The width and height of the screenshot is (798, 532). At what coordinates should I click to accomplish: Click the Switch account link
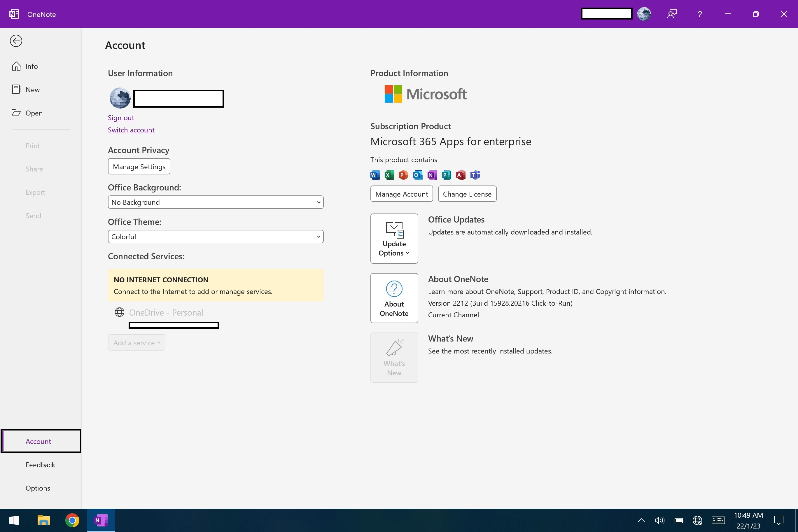pos(131,129)
